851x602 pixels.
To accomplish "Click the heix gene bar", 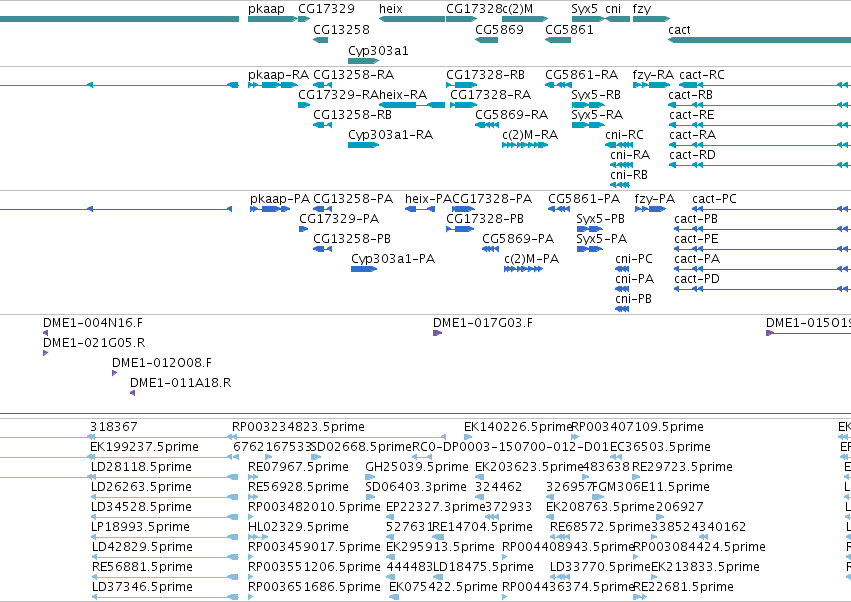I will click(411, 19).
